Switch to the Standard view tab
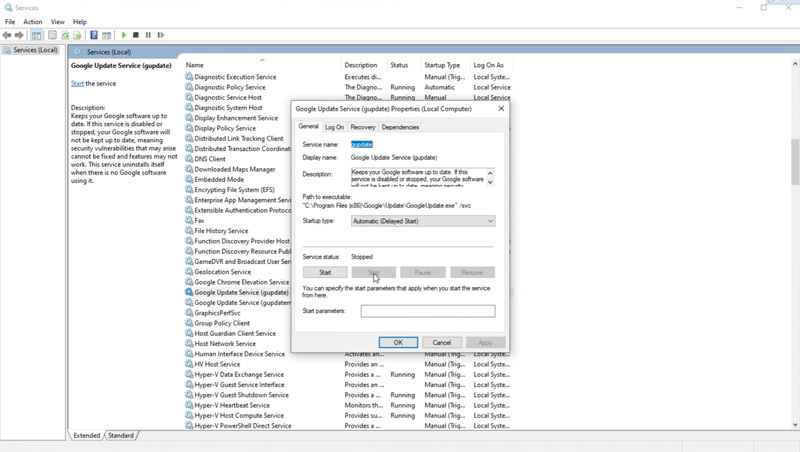The height and width of the screenshot is (452, 800). pos(121,436)
